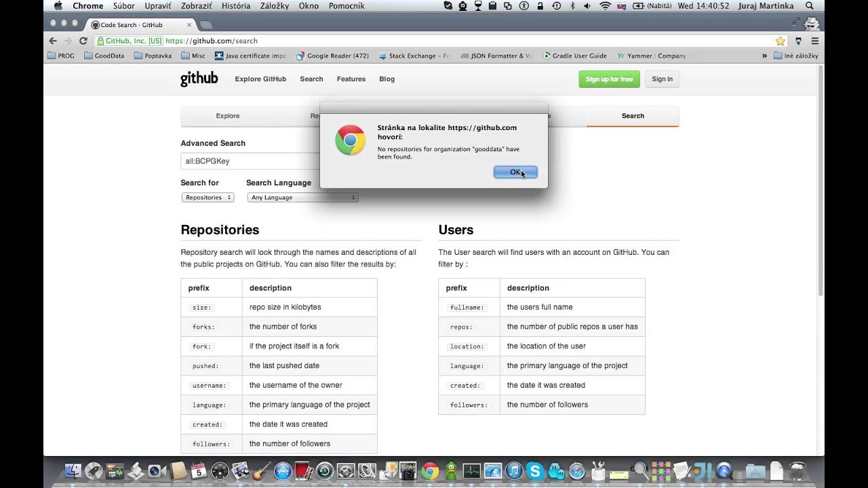The height and width of the screenshot is (488, 868).
Task: Click the Time Machine menu bar icon
Action: [557, 5]
